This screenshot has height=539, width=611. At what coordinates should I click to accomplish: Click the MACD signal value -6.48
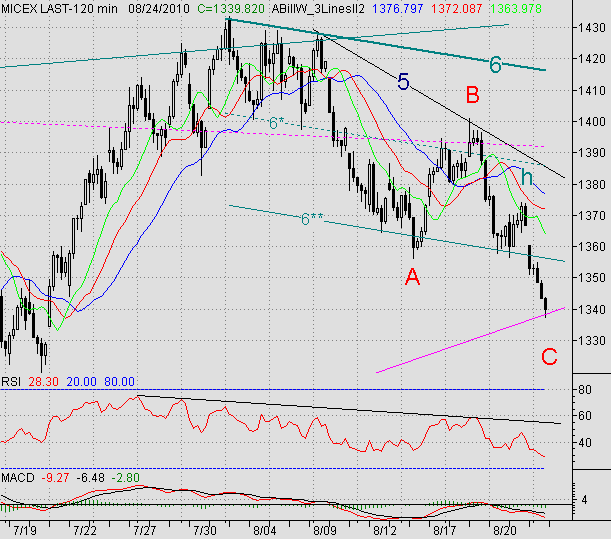click(90, 477)
